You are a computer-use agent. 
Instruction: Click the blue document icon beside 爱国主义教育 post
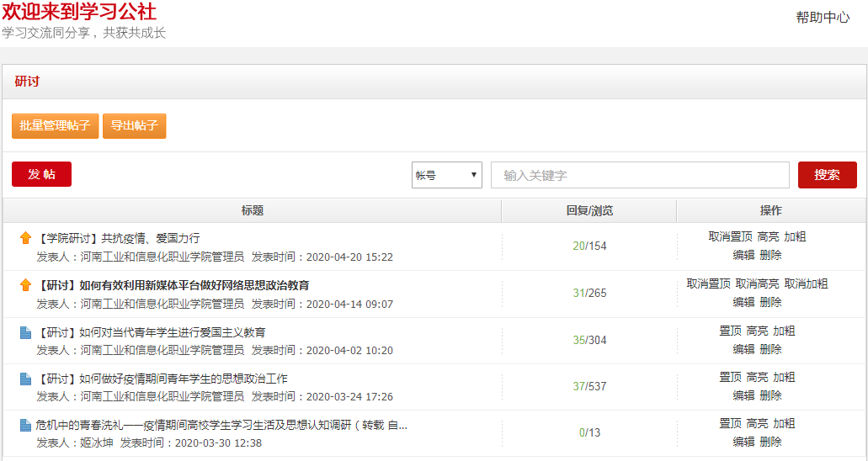click(x=25, y=333)
